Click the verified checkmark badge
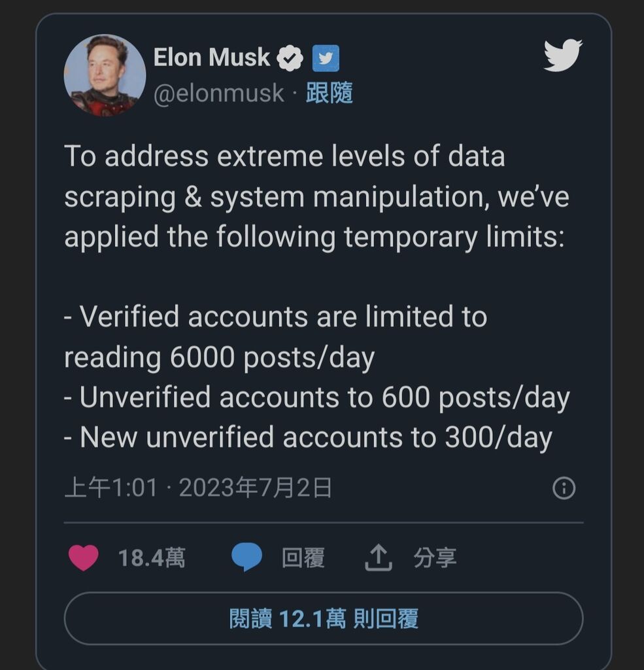The height and width of the screenshot is (670, 644). point(290,58)
